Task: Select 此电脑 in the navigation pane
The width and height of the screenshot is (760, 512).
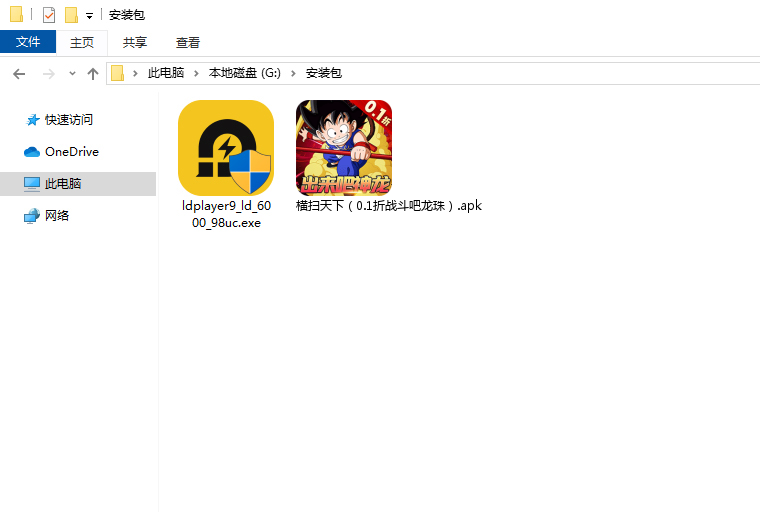Action: coord(63,184)
